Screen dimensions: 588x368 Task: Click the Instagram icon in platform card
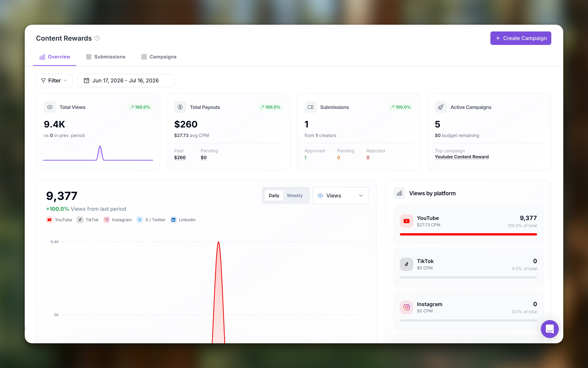[406, 307]
